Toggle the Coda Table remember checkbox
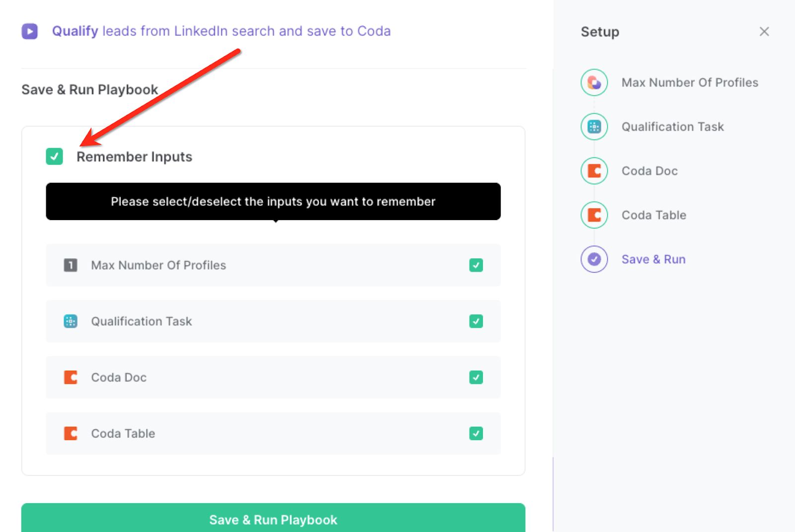The image size is (795, 532). click(x=476, y=434)
